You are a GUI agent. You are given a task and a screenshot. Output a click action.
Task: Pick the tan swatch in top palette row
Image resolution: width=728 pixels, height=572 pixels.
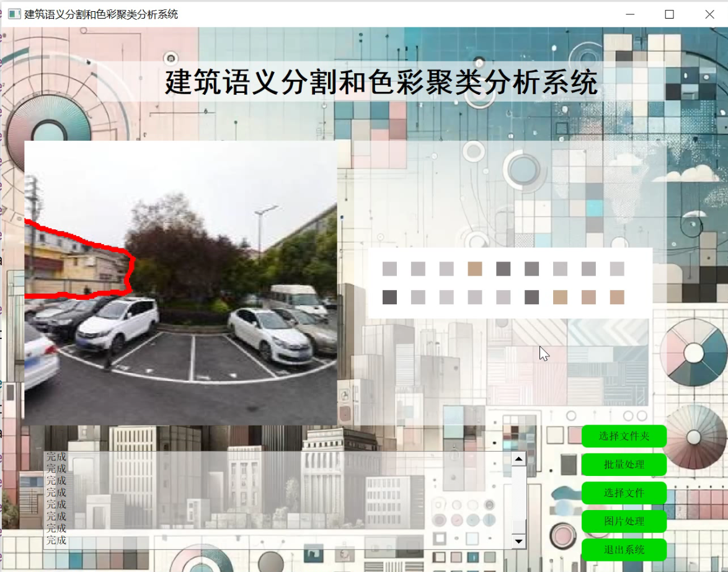point(475,268)
